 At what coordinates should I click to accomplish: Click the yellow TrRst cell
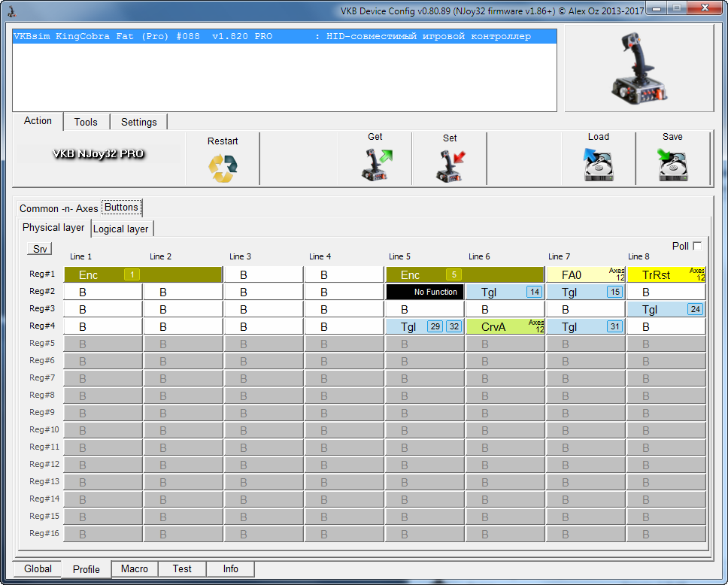click(666, 275)
